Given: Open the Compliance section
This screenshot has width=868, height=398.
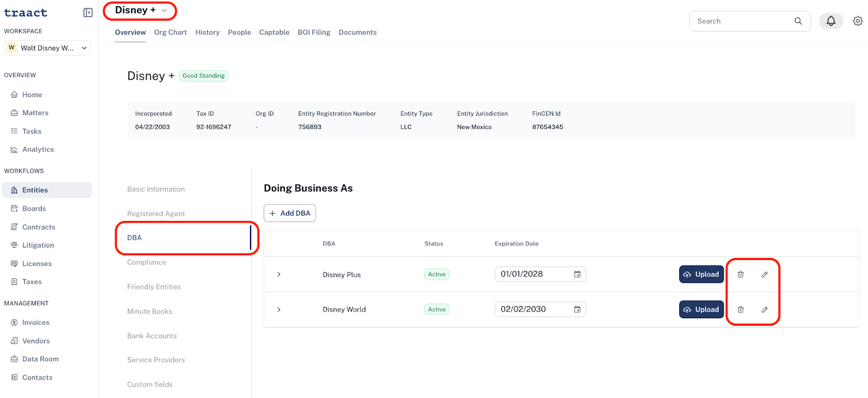Looking at the screenshot, I should 146,262.
